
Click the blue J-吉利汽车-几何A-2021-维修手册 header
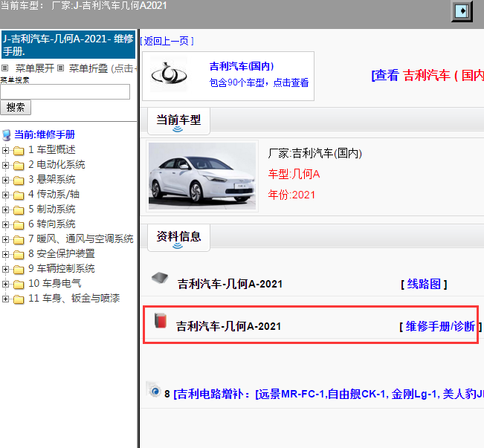click(68, 45)
